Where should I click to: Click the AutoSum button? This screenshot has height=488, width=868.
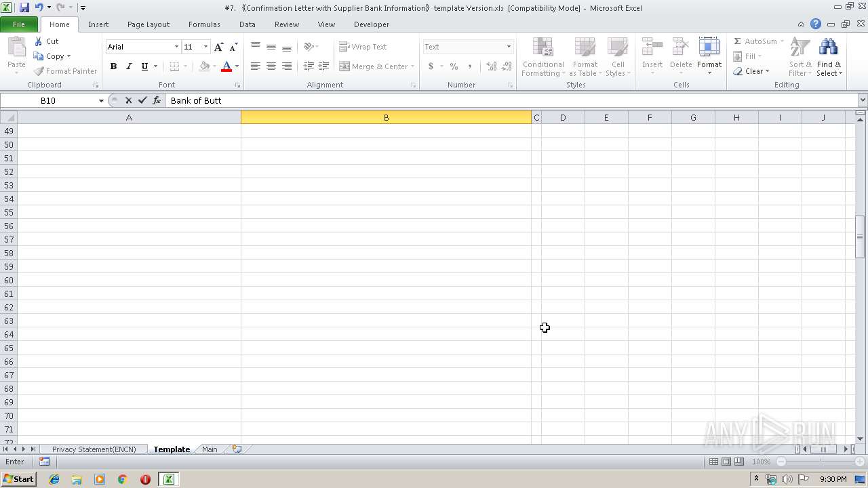(x=758, y=41)
